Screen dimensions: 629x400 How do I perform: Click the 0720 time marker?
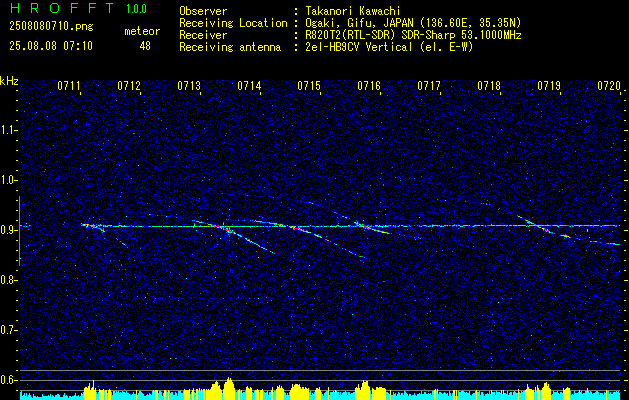pos(609,86)
